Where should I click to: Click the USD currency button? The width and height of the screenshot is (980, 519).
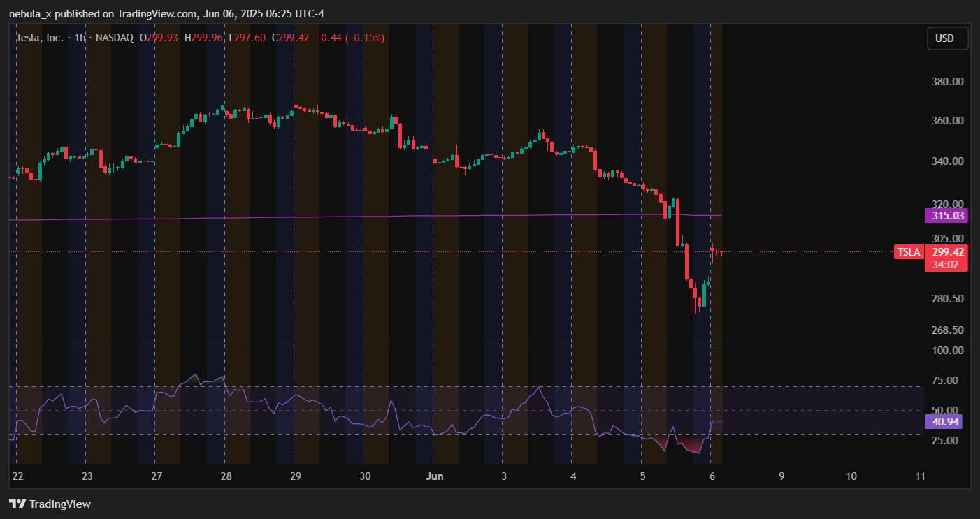click(x=947, y=38)
